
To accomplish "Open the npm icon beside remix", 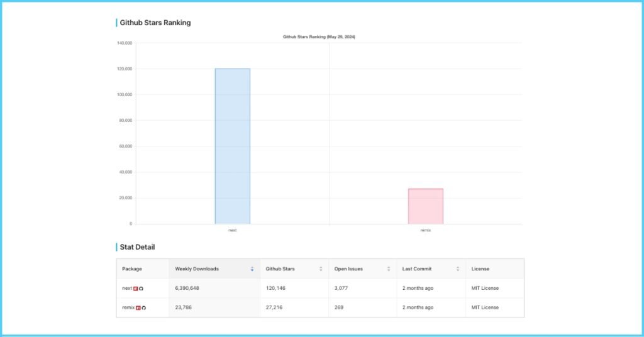I will tap(138, 308).
